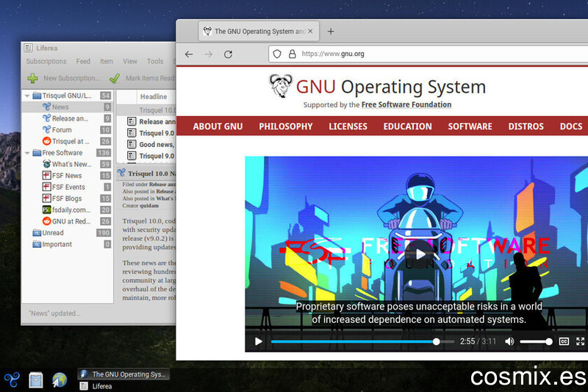This screenshot has width=588, height=392.
Task: Open the PHILOSOPHY section
Action: [x=286, y=126]
